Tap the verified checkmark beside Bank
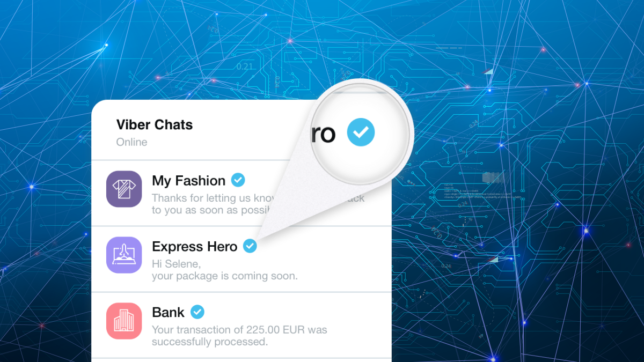Screen dimensions: 644x362 tap(197, 312)
